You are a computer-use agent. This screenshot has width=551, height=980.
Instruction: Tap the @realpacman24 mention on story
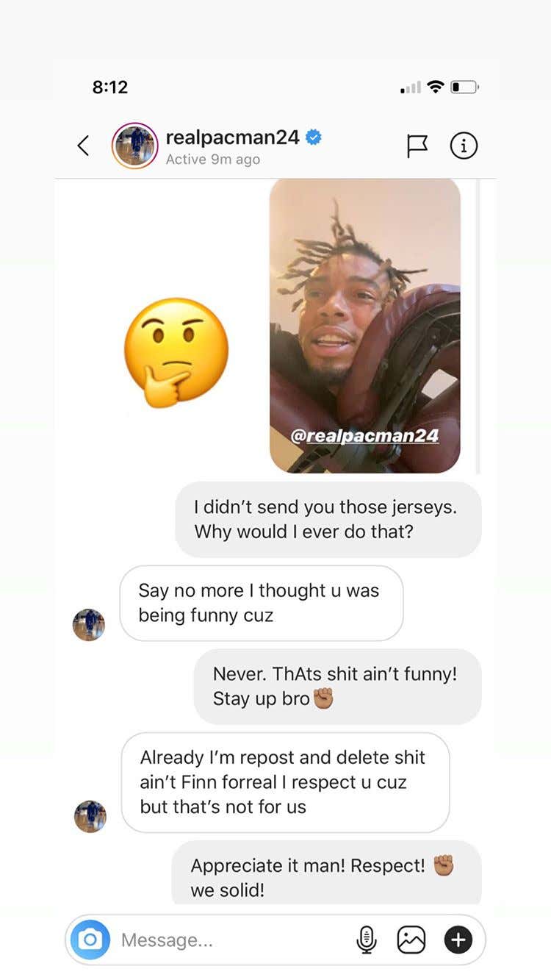tap(364, 435)
